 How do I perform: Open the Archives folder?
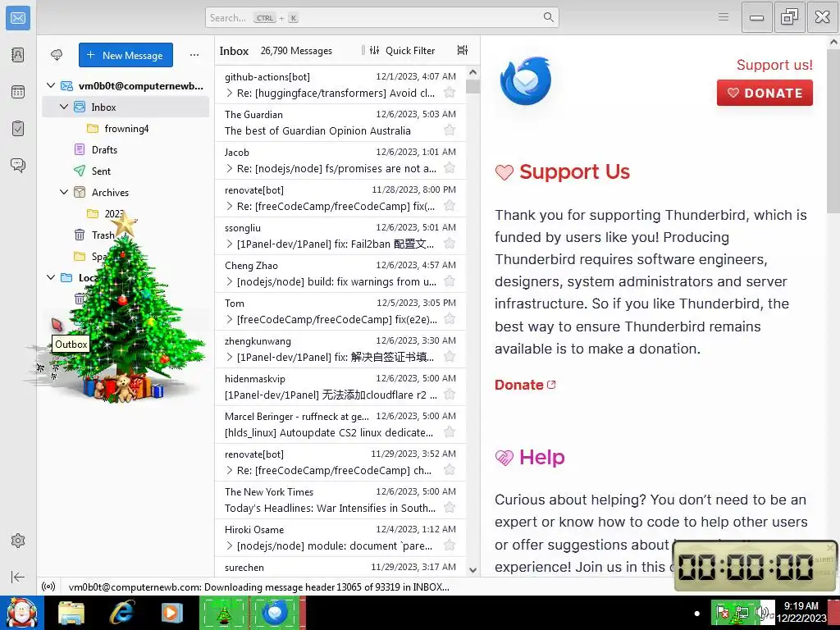point(126,192)
